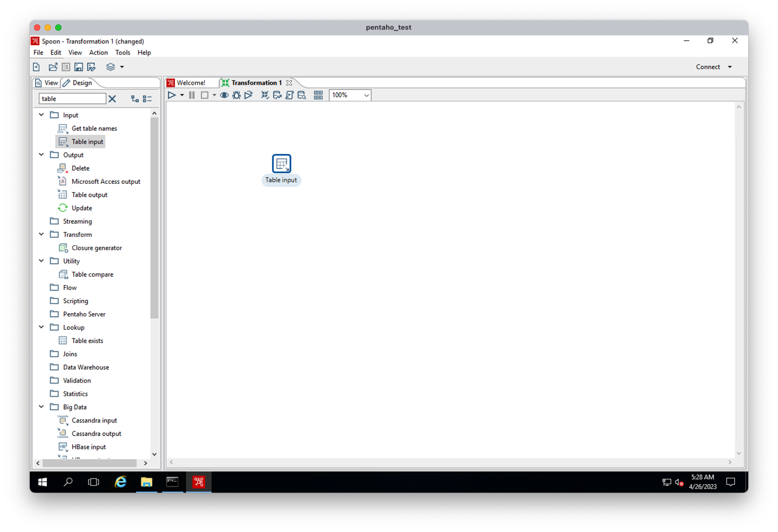Select Table input step in the tree
The height and width of the screenshot is (532, 778).
[81, 142]
